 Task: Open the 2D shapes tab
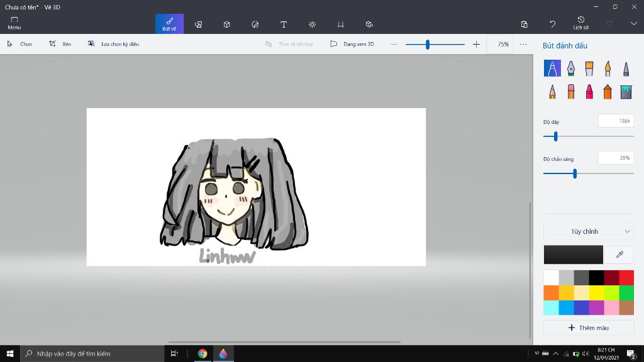(x=198, y=25)
